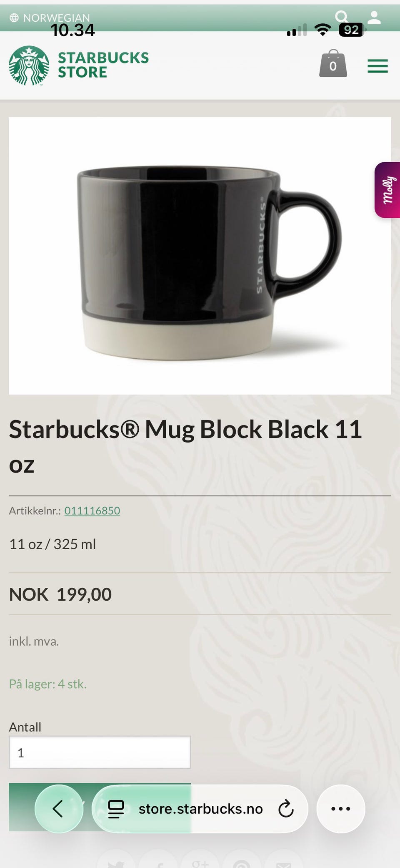The width and height of the screenshot is (400, 868).
Task: Reload the page with refresh icon
Action: pos(286,809)
